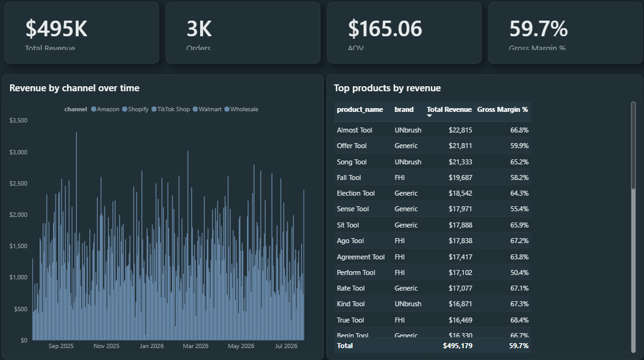This screenshot has height=360, width=644.
Task: Click the sort arrow under Total Revenue
Action: click(429, 116)
